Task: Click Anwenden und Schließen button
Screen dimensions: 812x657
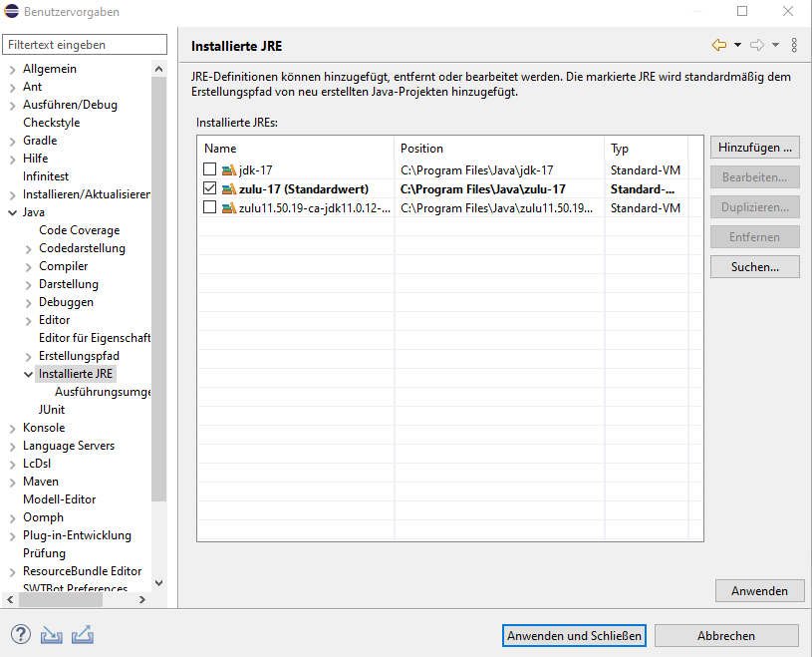Action: pyautogui.click(x=574, y=636)
